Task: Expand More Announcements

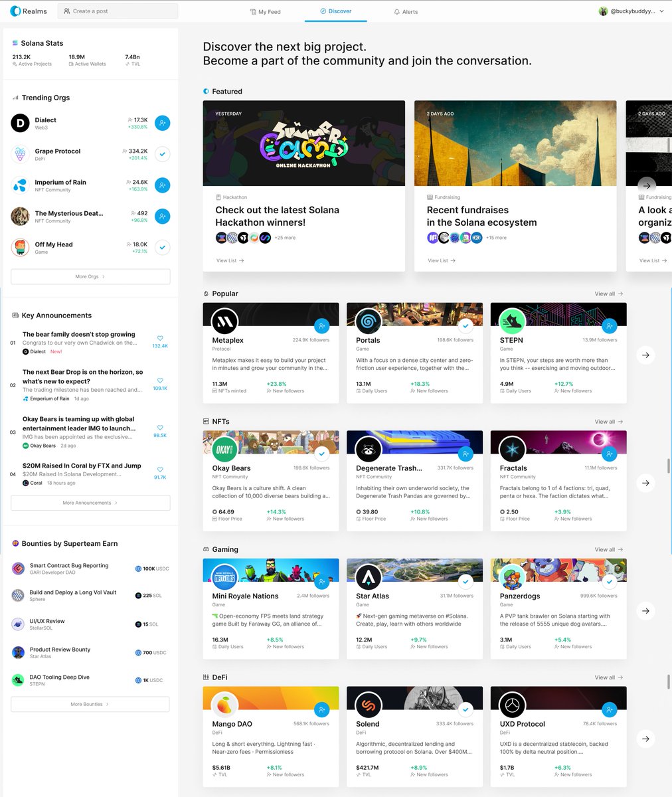Action: click(x=90, y=503)
